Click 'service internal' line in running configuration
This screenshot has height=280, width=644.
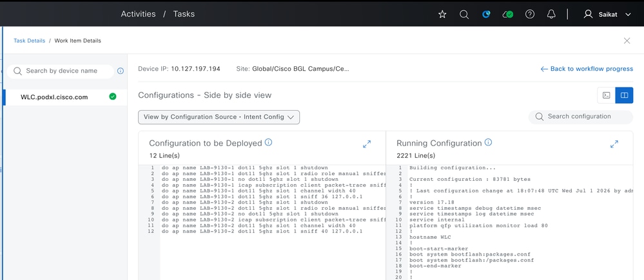coord(436,219)
